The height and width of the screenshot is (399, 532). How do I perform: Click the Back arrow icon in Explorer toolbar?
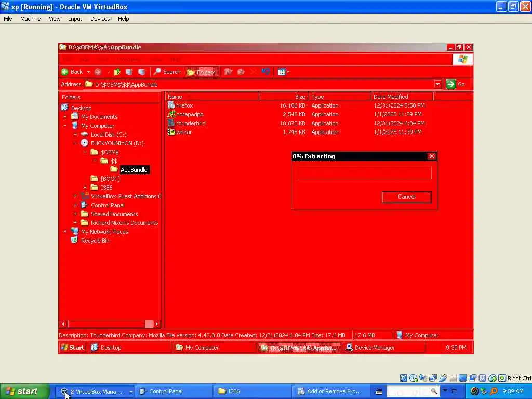coord(65,72)
